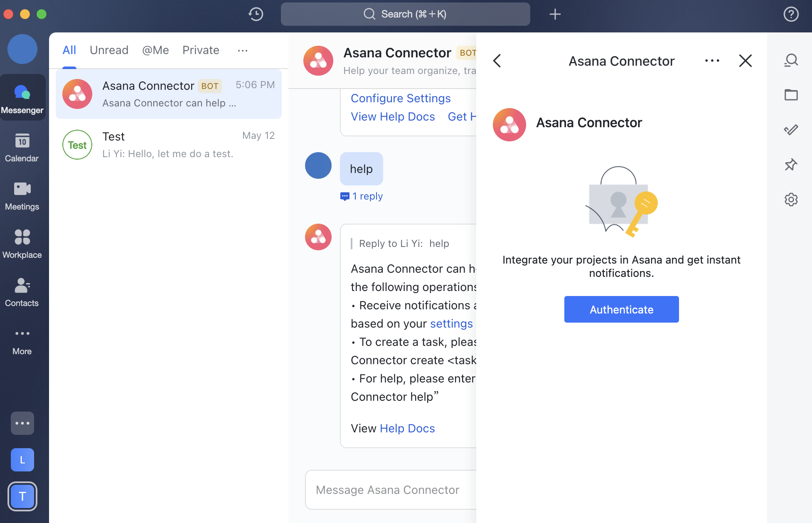Open the panel's three-dot menu
This screenshot has height=523, width=812.
pos(712,61)
